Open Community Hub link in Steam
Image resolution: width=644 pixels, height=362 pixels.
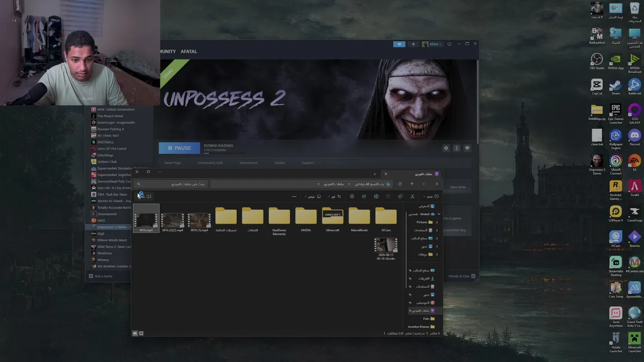click(x=210, y=163)
